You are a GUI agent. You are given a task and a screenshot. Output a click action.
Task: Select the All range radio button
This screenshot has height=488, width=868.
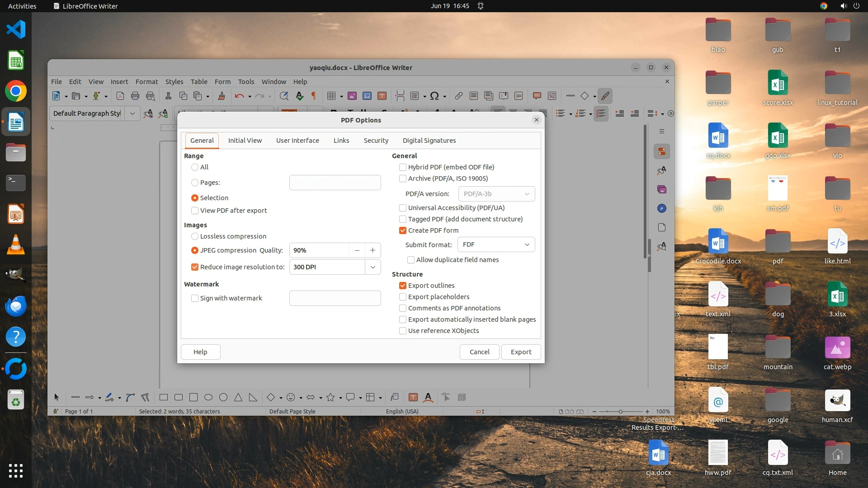[x=195, y=167]
